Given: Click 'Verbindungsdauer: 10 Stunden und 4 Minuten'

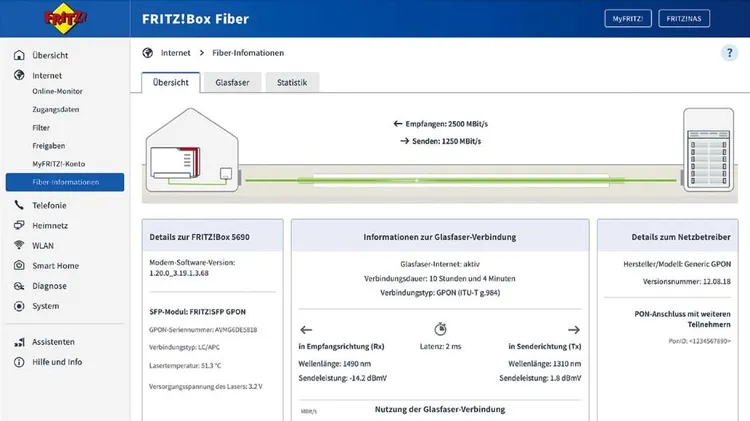Looking at the screenshot, I should pos(440,278).
